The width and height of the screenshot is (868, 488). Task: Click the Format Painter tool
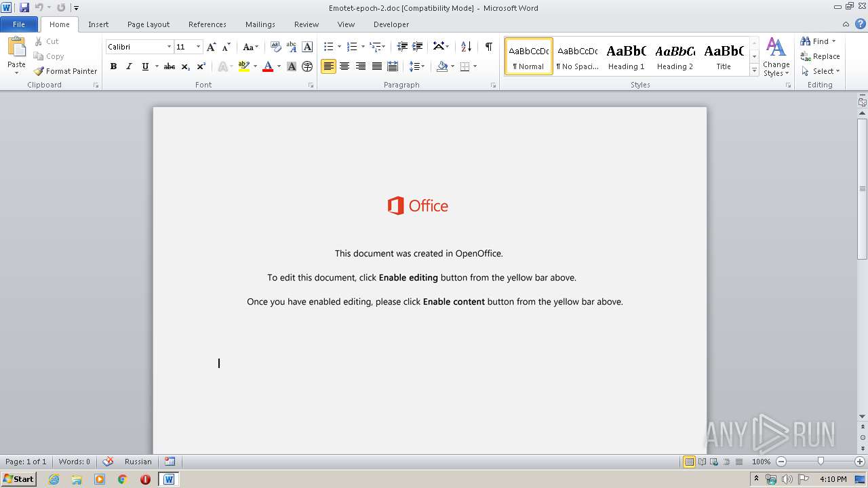coord(66,71)
